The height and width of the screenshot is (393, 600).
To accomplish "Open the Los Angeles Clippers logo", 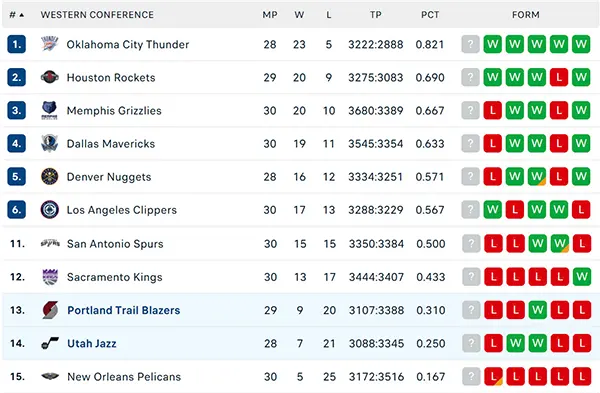I will (50, 210).
